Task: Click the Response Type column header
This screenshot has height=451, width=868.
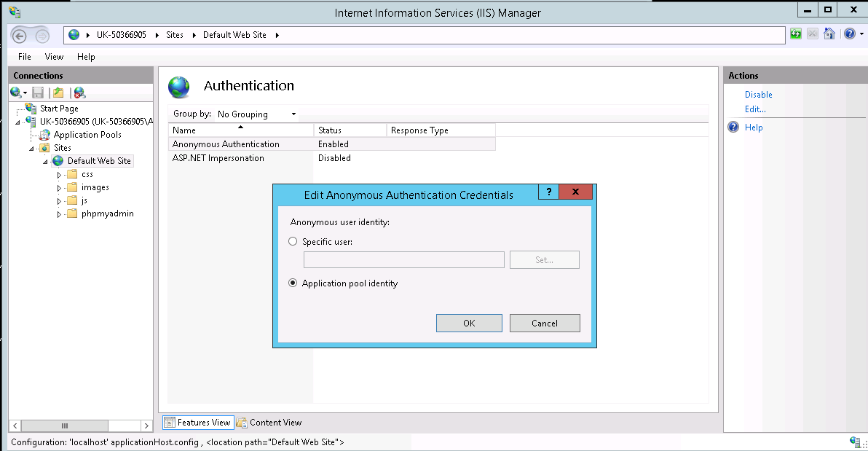Action: pos(441,130)
